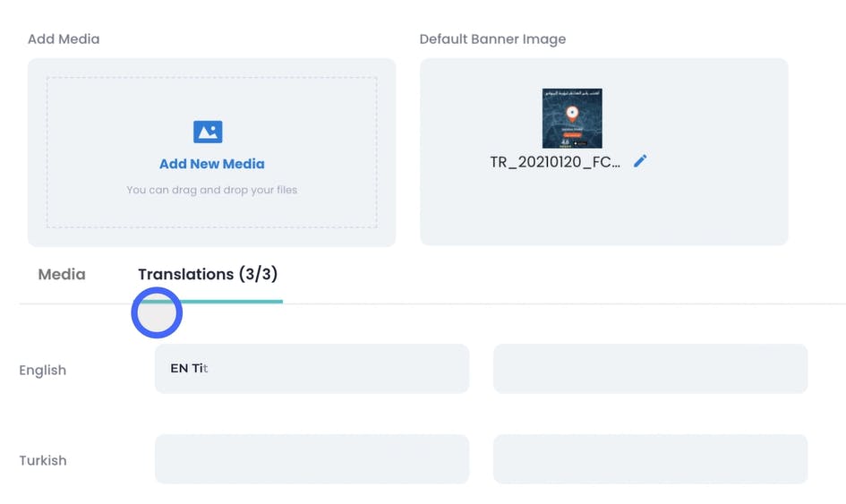Click the second Turkish translation field
846x504 pixels.
(x=650, y=459)
